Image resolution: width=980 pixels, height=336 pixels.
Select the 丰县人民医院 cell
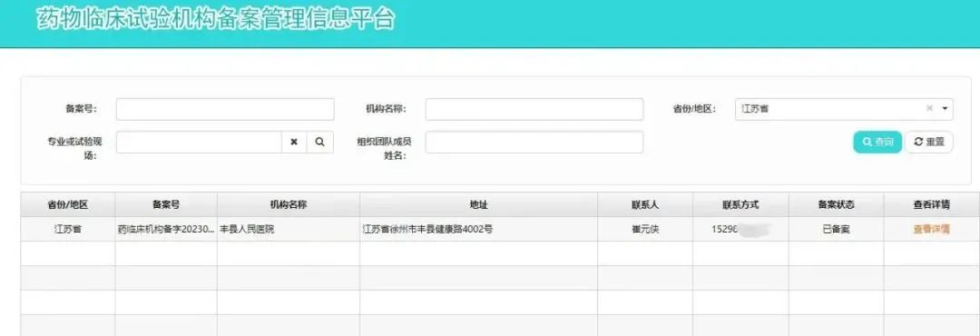pos(289,229)
